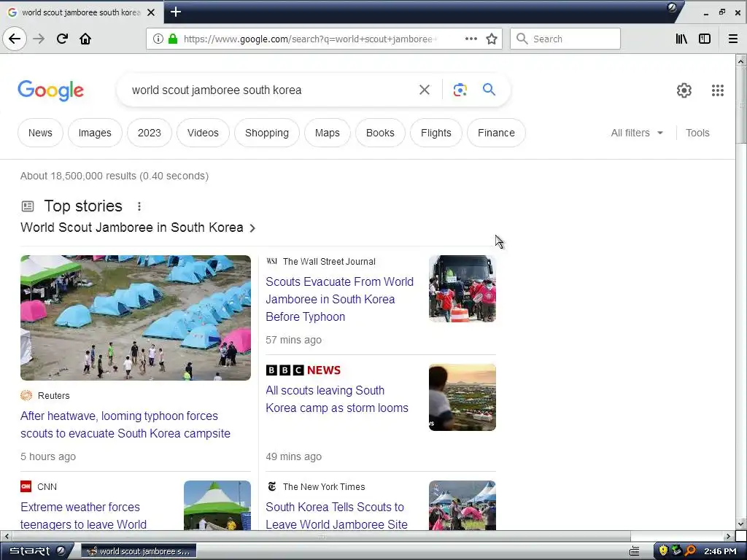The height and width of the screenshot is (560, 747).
Task: Click the vertical scrollbar down arrow
Action: [x=741, y=524]
